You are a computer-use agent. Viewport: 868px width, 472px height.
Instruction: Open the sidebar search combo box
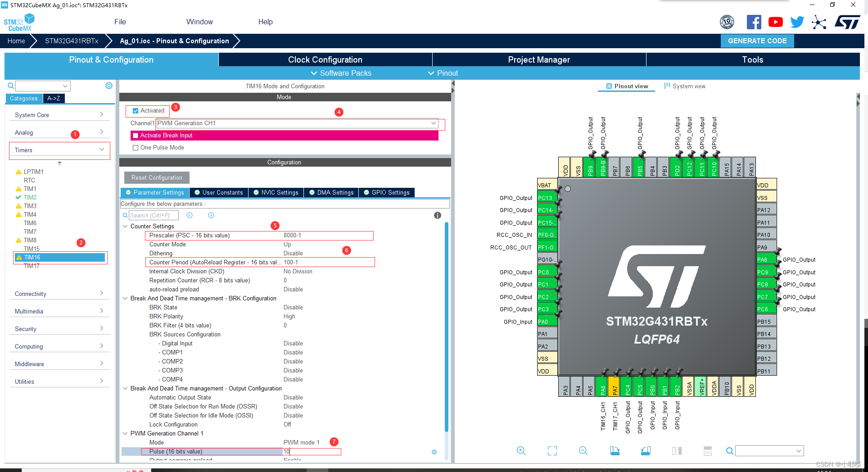(43, 86)
